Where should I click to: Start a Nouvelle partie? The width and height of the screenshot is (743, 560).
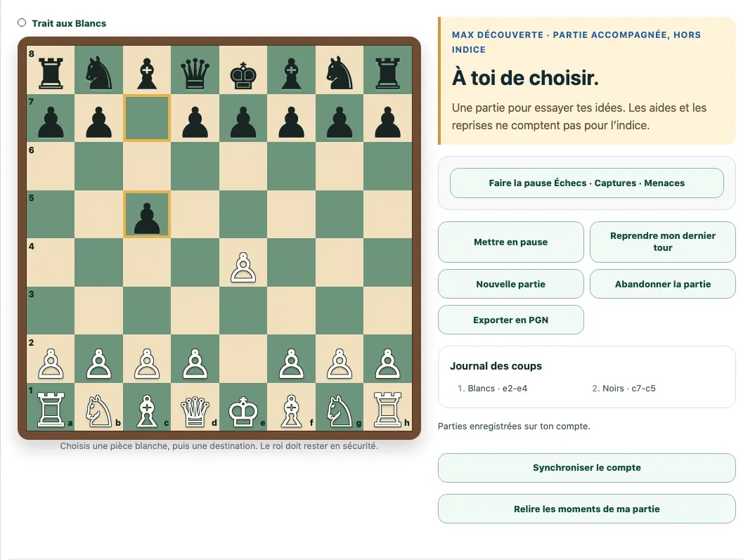tap(511, 285)
